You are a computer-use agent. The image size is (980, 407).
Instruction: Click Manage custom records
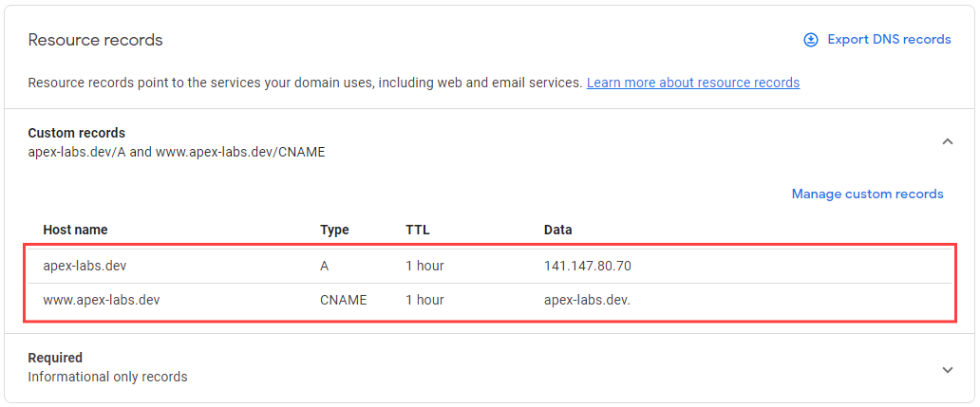click(x=868, y=194)
